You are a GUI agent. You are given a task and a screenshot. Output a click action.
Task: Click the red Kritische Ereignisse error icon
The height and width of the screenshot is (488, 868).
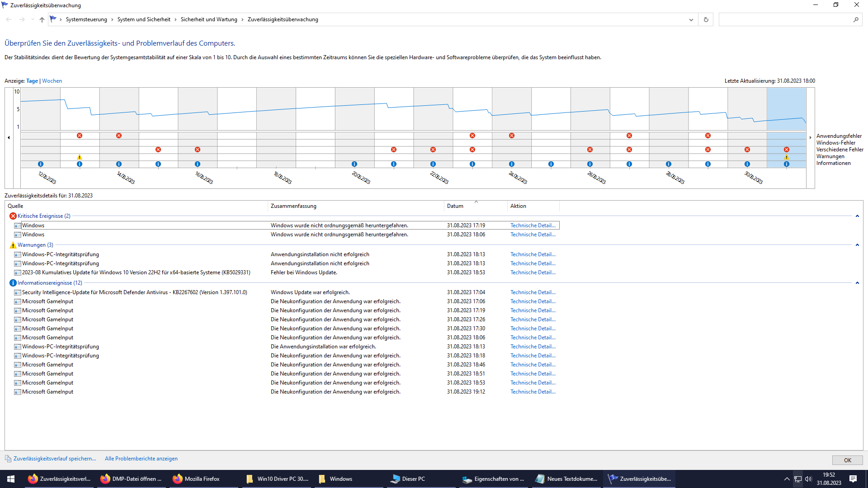click(x=13, y=216)
